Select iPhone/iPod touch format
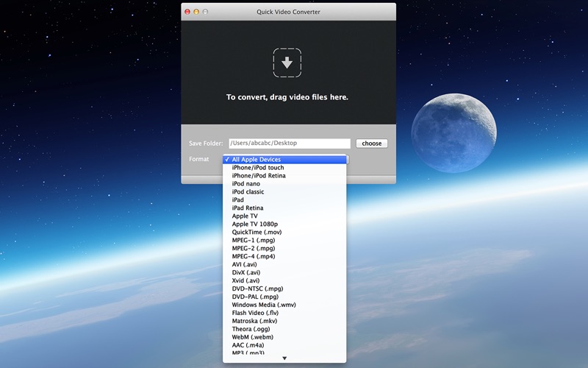 284,168
